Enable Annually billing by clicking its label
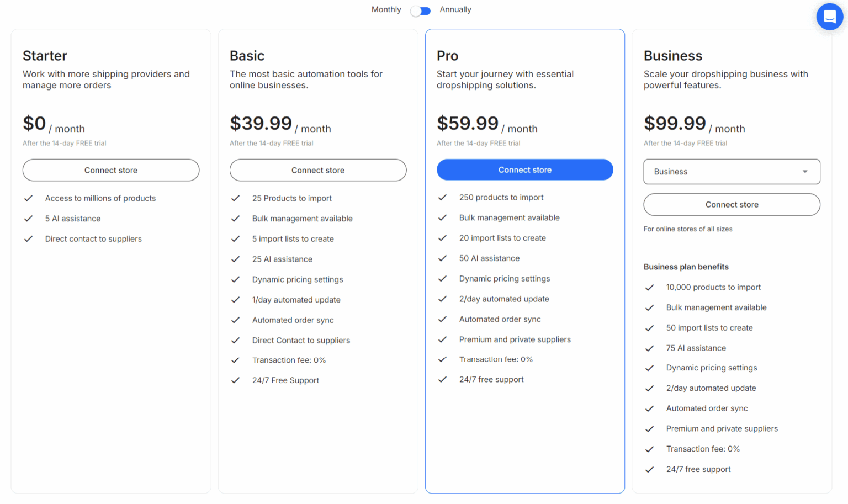Image resolution: width=848 pixels, height=504 pixels. (455, 9)
